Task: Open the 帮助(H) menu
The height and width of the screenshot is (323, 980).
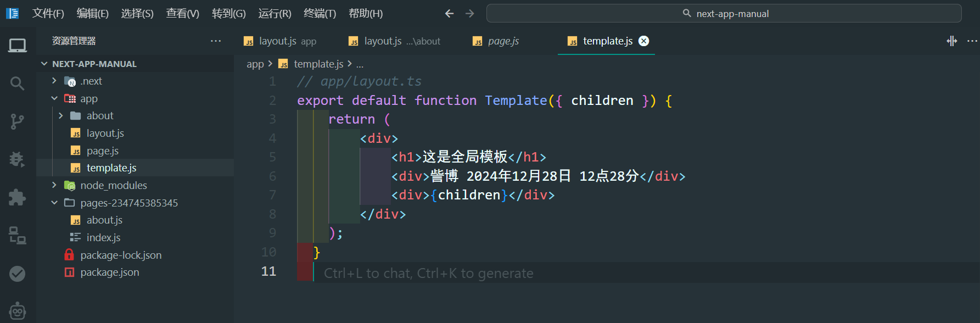Action: 366,13
